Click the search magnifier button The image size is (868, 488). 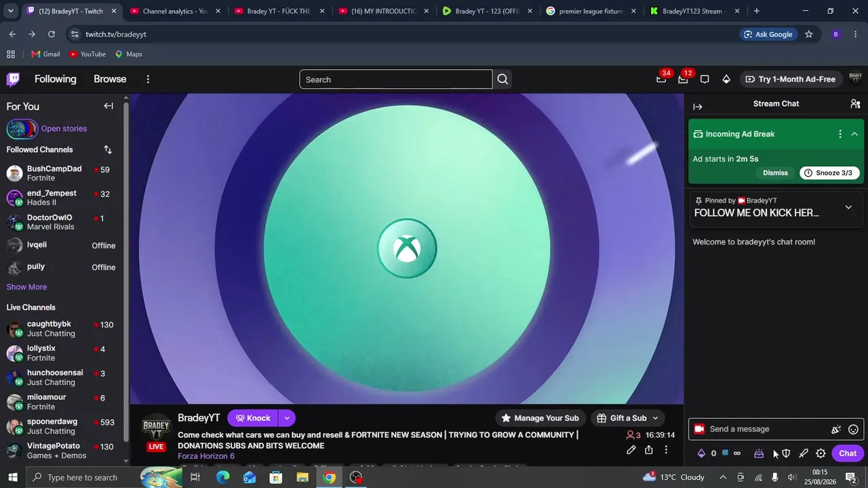pyautogui.click(x=502, y=79)
